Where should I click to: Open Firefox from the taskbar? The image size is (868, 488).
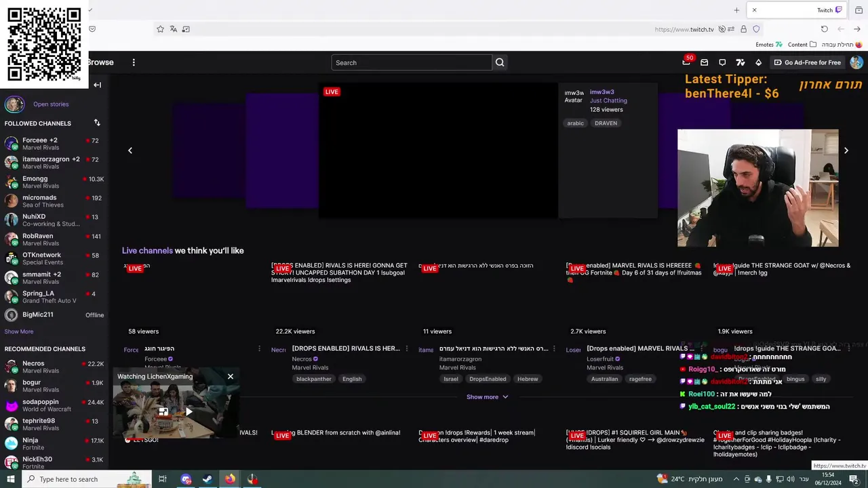[x=230, y=479]
